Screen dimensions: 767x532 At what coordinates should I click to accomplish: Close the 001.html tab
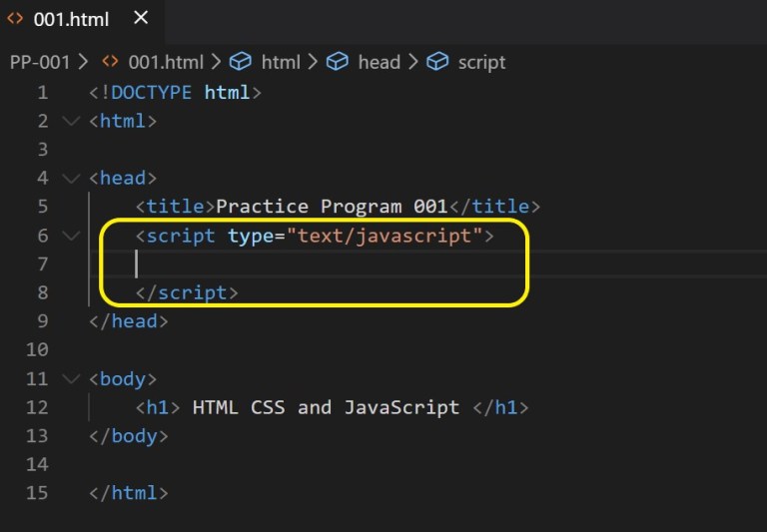pos(141,18)
